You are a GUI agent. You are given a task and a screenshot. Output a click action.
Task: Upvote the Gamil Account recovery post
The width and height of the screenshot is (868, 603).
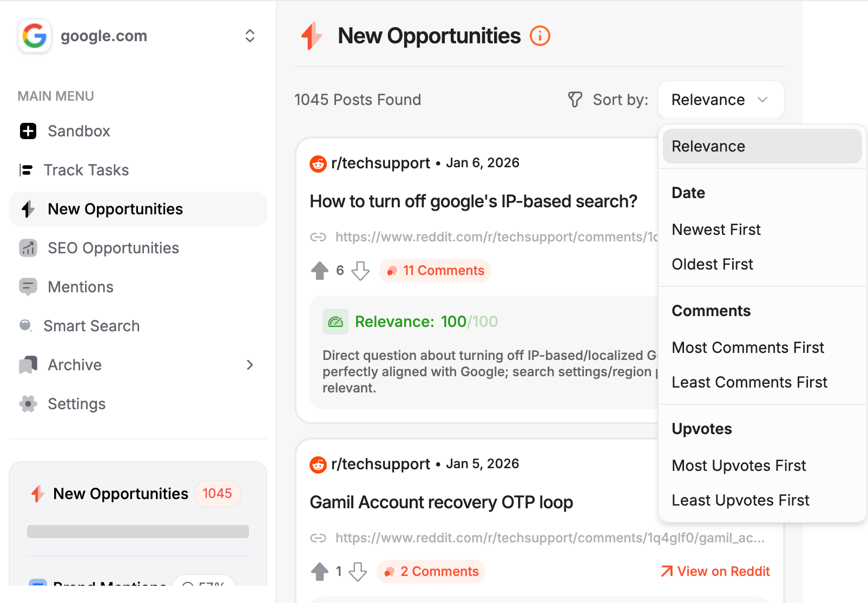[x=320, y=572]
